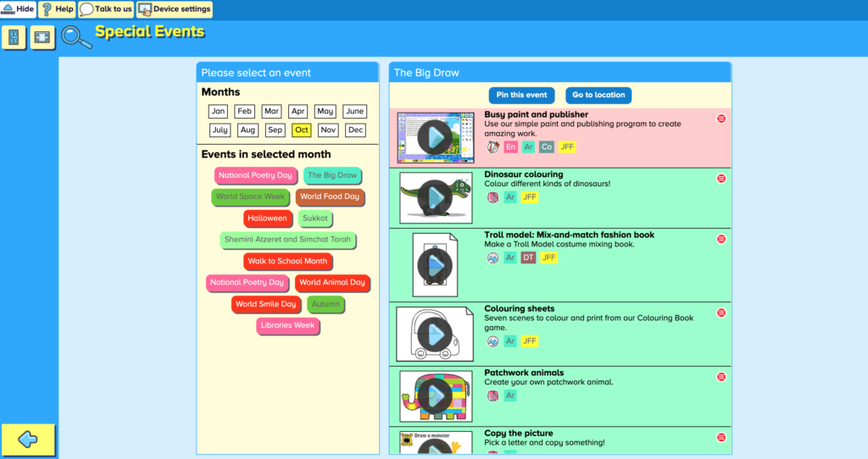Image resolution: width=868 pixels, height=459 pixels.
Task: Click the magnifying glass search icon
Action: [x=75, y=37]
